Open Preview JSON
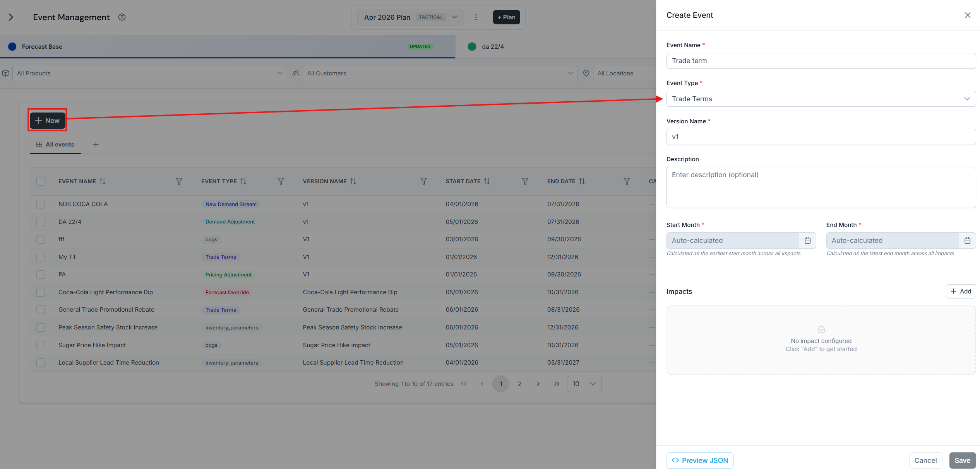The height and width of the screenshot is (469, 980). [x=700, y=460]
